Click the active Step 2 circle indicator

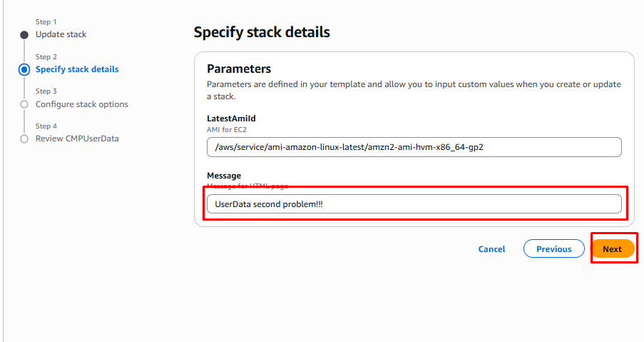[24, 69]
